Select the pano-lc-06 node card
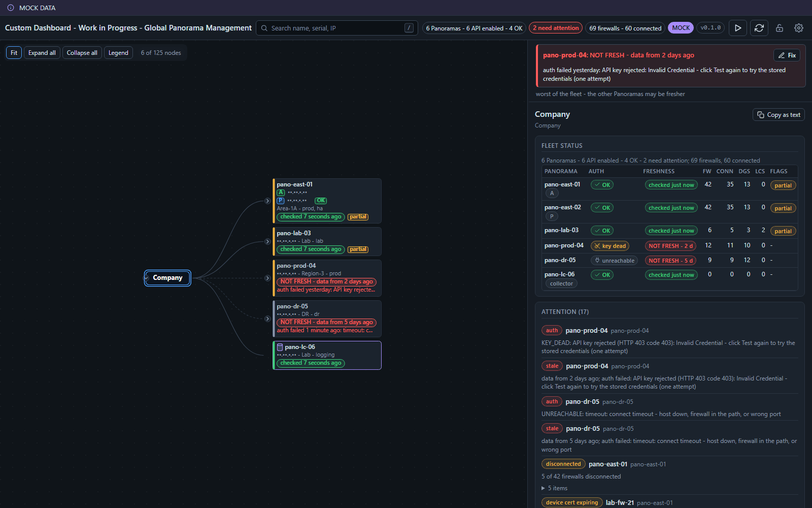Screen dimensions: 812x508 coord(327,355)
